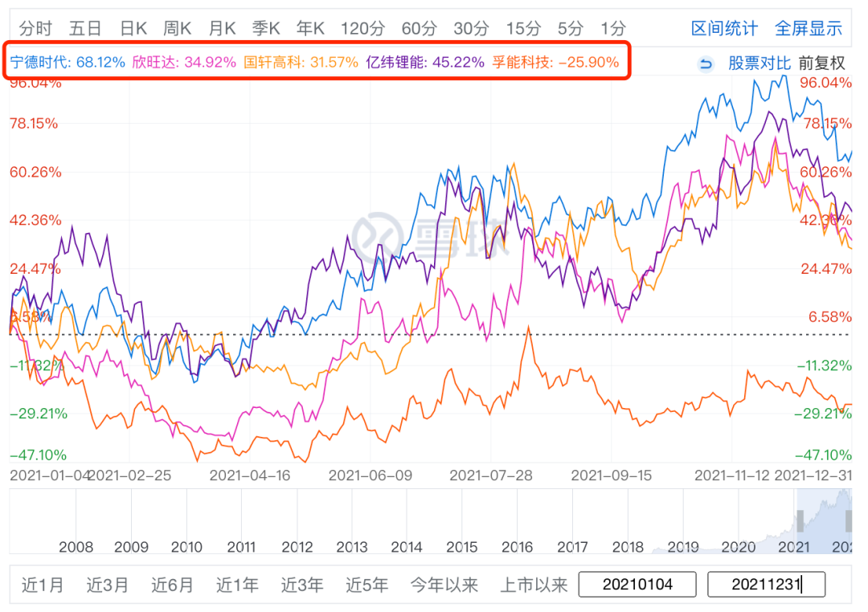Switch to the 分时 chart tab
This screenshot has height=612, width=868.
pos(35,28)
